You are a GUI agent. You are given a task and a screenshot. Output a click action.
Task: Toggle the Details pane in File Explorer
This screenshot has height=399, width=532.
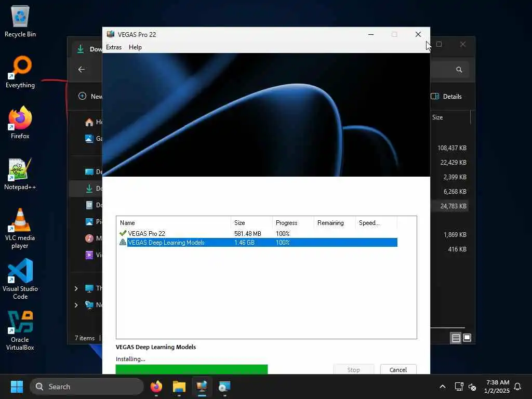click(446, 96)
